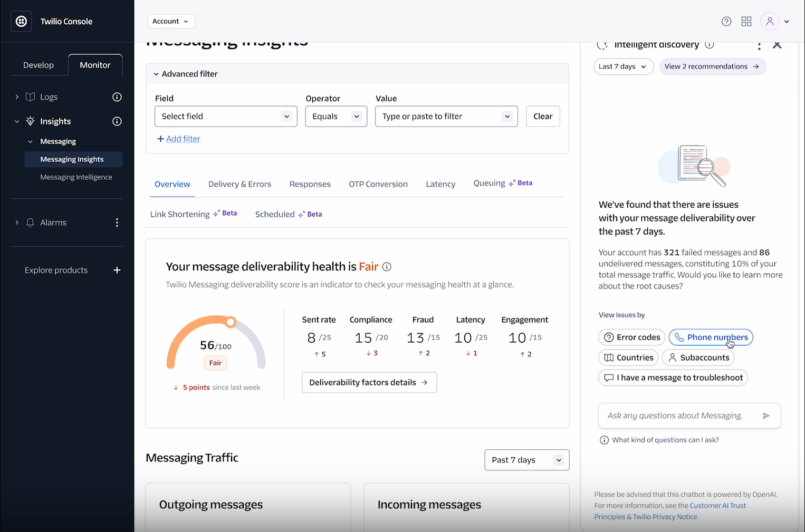Expand the Logs tree section
Image resolution: width=805 pixels, height=532 pixels.
(17, 97)
